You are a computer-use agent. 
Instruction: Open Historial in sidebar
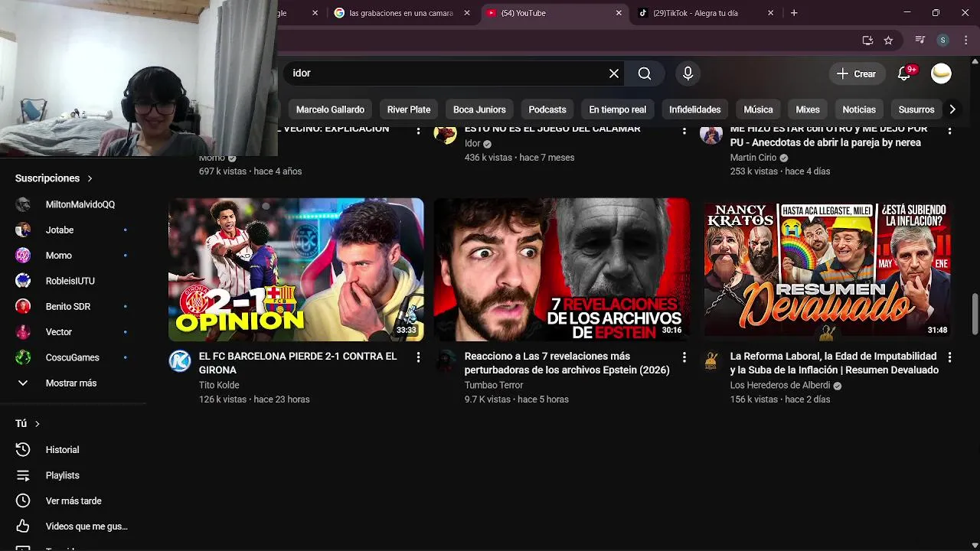[73, 450]
